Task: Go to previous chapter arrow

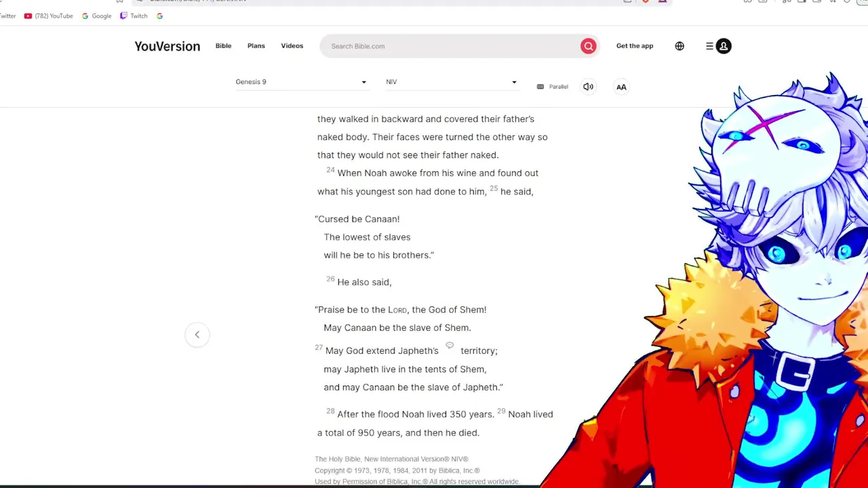Action: click(197, 334)
